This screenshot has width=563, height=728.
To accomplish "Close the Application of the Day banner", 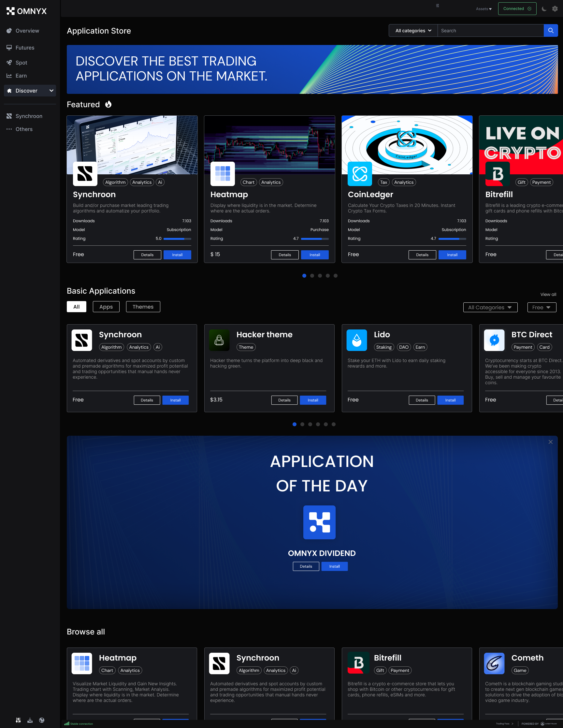I will 551,442.
